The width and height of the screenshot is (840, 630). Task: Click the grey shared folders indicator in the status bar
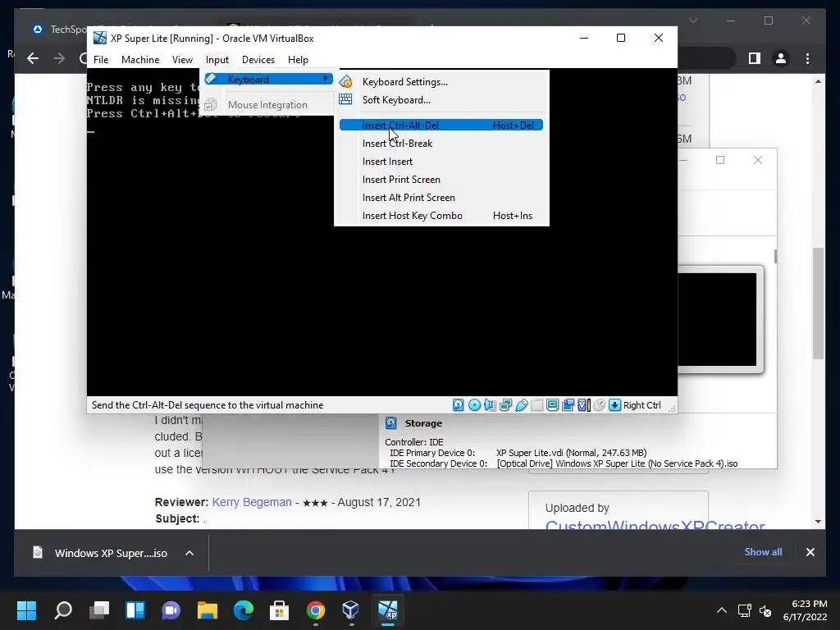coord(536,405)
